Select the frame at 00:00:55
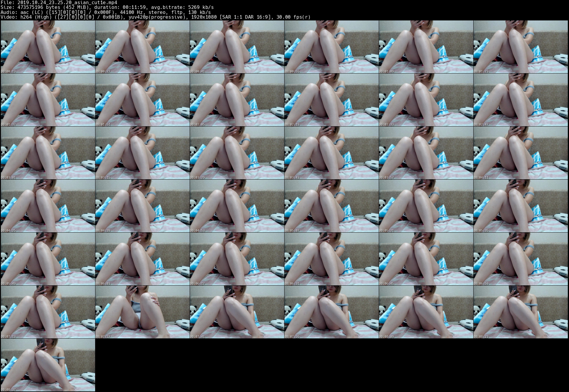This screenshot has height=392, width=569. (331, 47)
